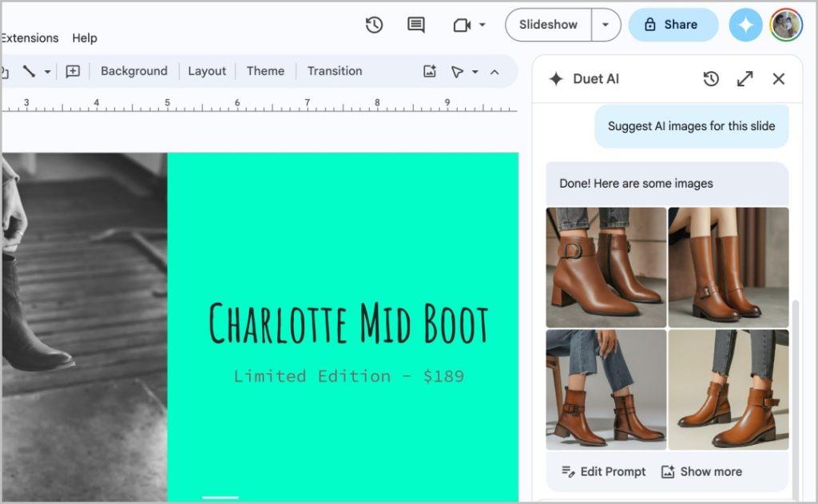The image size is (818, 504).
Task: Add a comment using toolbar icon
Action: coord(73,71)
